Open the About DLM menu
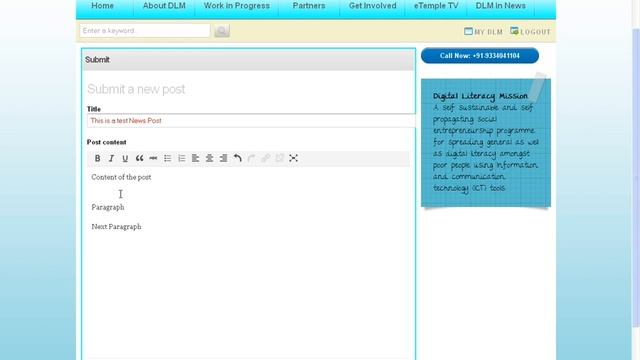 pyautogui.click(x=164, y=6)
